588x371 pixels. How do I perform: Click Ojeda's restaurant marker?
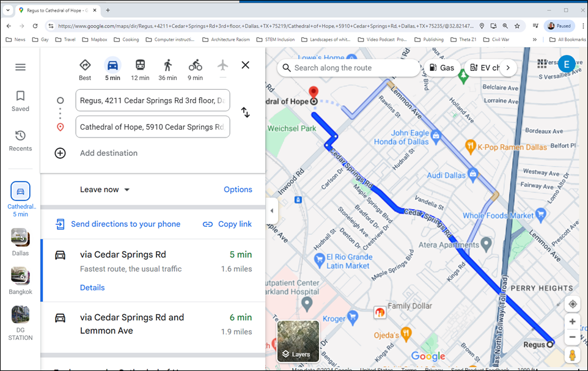pyautogui.click(x=406, y=334)
